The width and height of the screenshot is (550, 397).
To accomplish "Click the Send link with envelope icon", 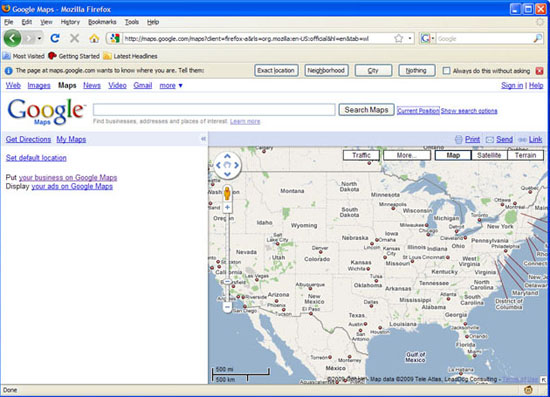I will (x=499, y=140).
